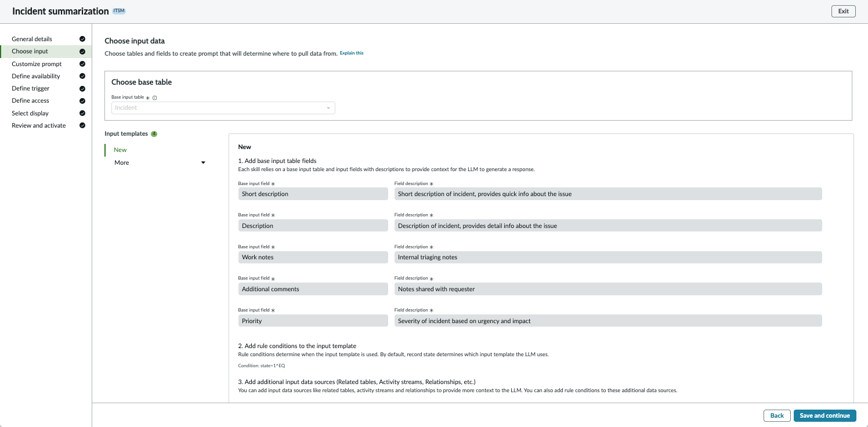868x427 pixels.
Task: Go to Define trigger step
Action: (31, 89)
